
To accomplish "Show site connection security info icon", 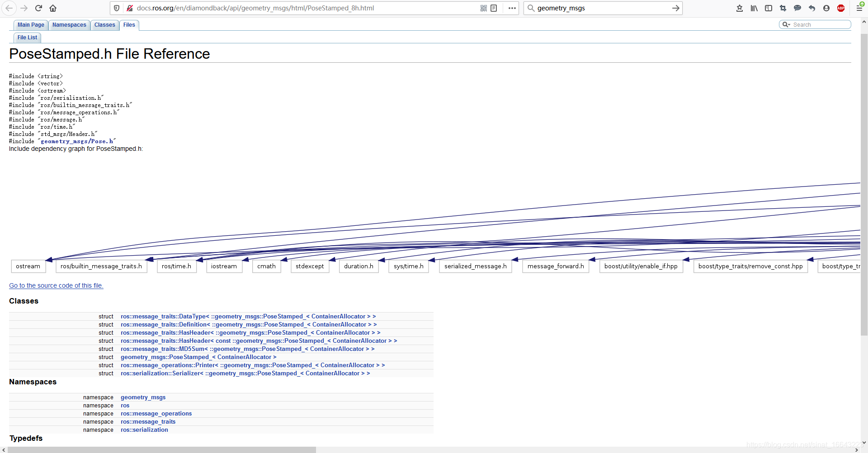I will [x=130, y=8].
